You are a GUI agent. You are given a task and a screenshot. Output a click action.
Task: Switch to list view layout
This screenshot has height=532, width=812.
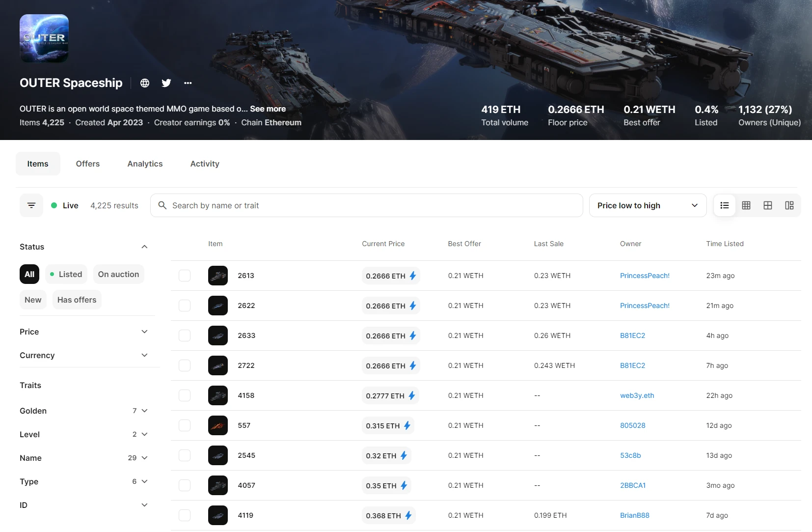tap(725, 205)
